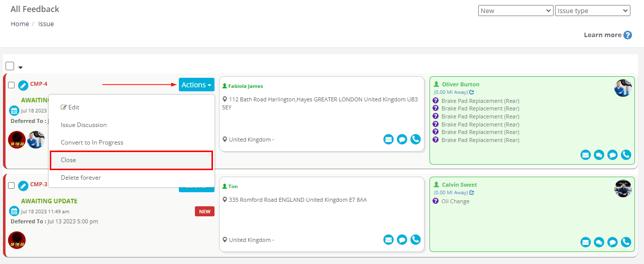Open customer Fabiola James link
Viewport: 644px width, 264px height.
(246, 86)
